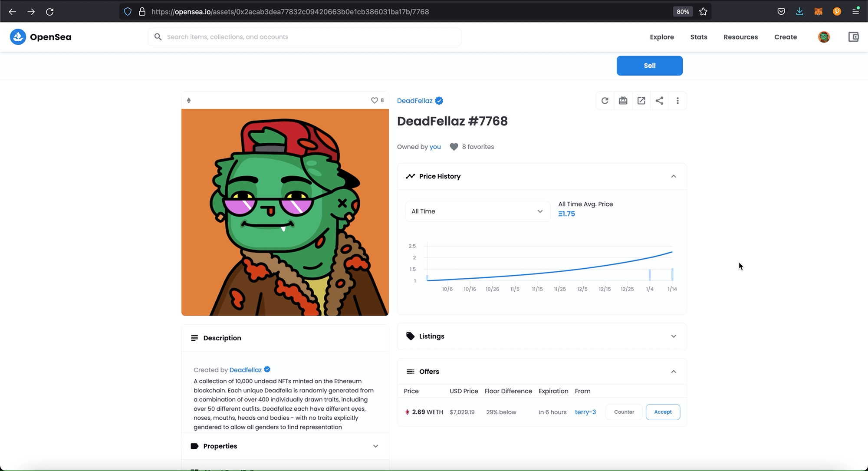Click the blue Sell button

pyautogui.click(x=649, y=66)
